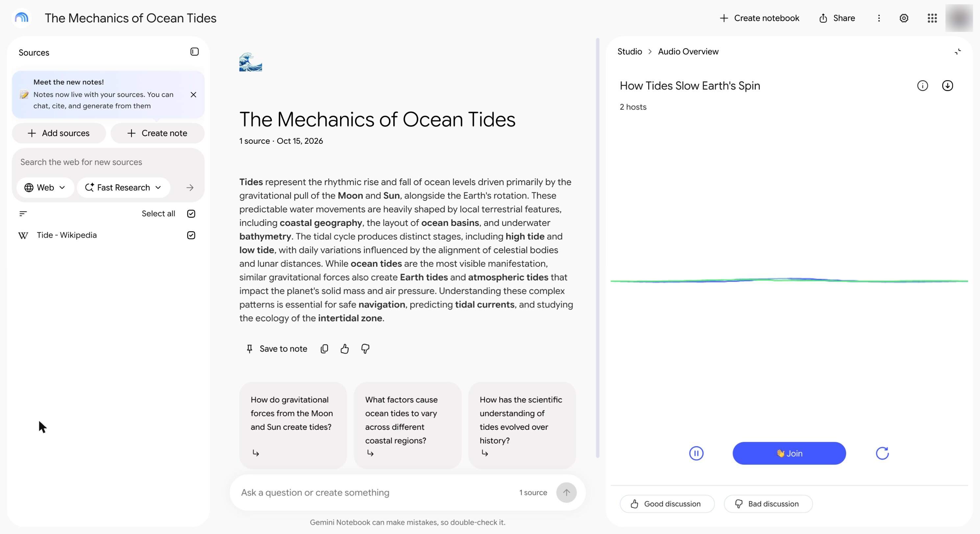Open the Google apps grid
This screenshot has height=534, width=980.
932,18
